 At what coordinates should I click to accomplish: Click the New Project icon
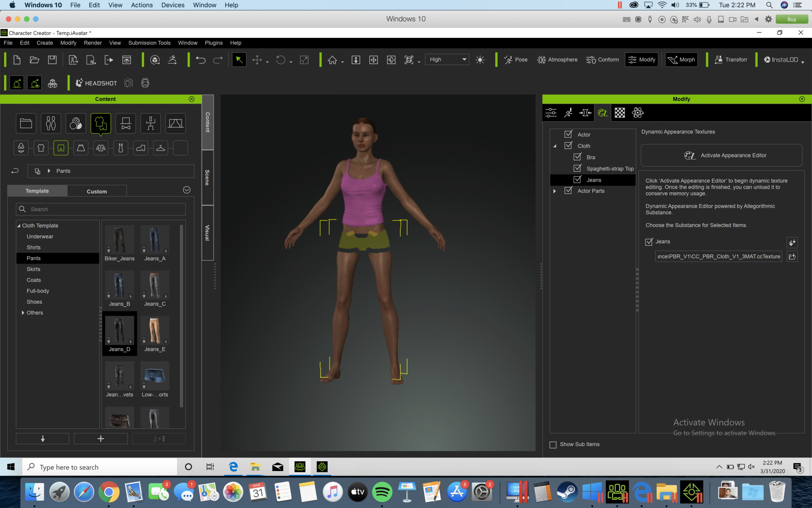coord(17,60)
